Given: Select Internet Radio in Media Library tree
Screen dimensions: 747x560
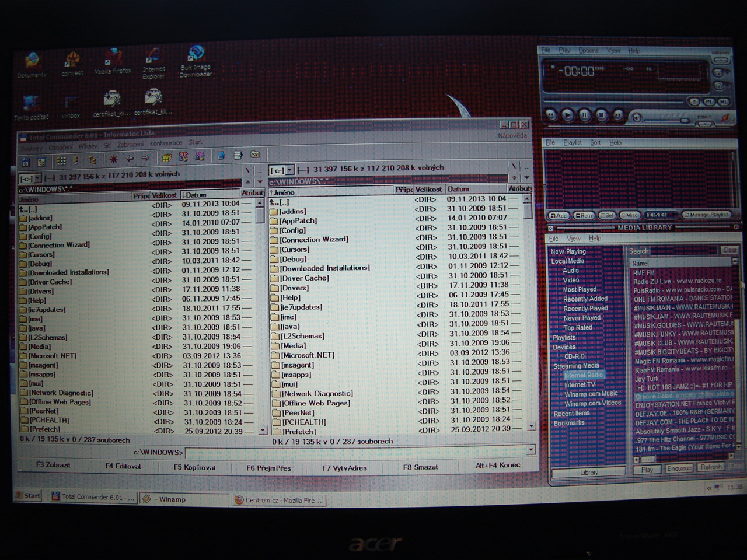Looking at the screenshot, I should (583, 375).
